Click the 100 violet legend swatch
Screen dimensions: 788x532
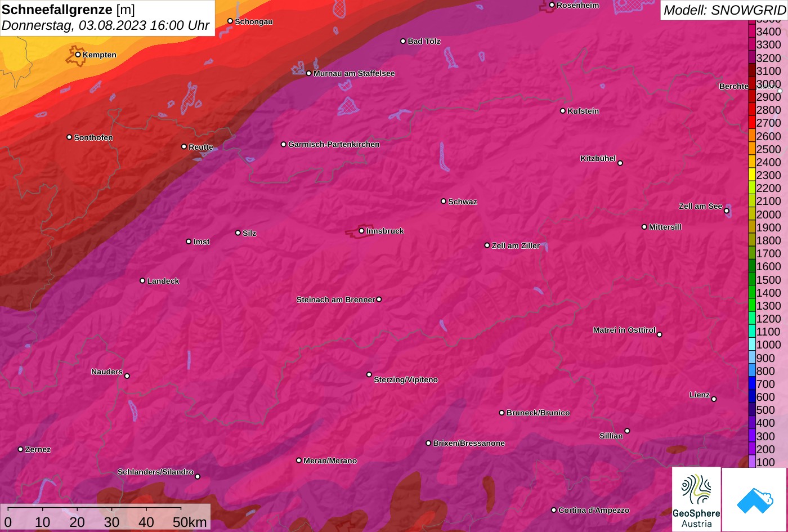pyautogui.click(x=752, y=462)
